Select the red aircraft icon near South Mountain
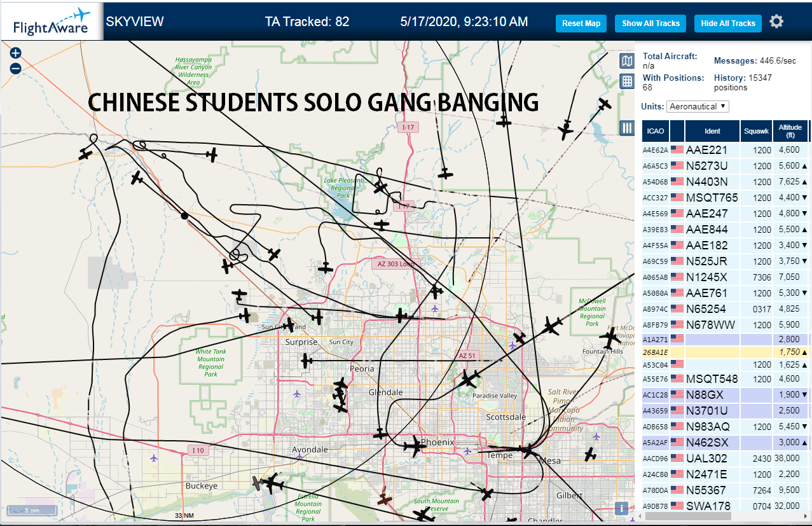 click(383, 499)
